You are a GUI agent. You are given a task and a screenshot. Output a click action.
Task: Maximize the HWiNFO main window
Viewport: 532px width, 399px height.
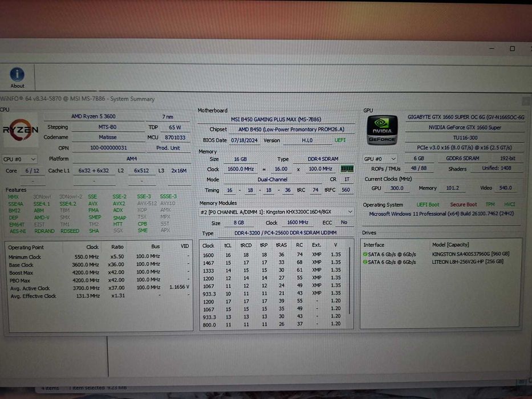pos(512,49)
